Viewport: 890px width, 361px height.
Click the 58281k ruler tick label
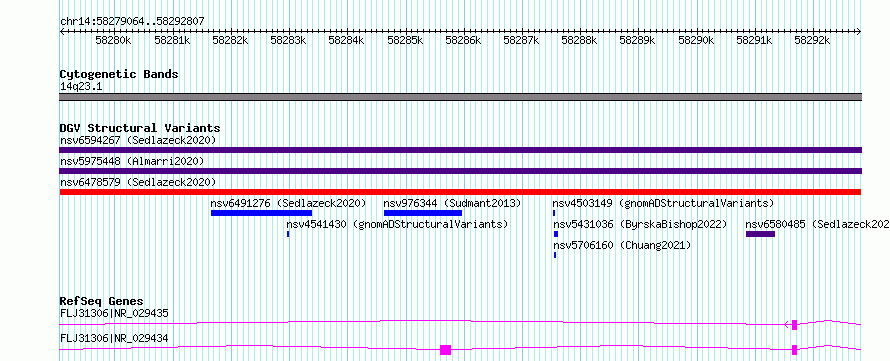172,41
